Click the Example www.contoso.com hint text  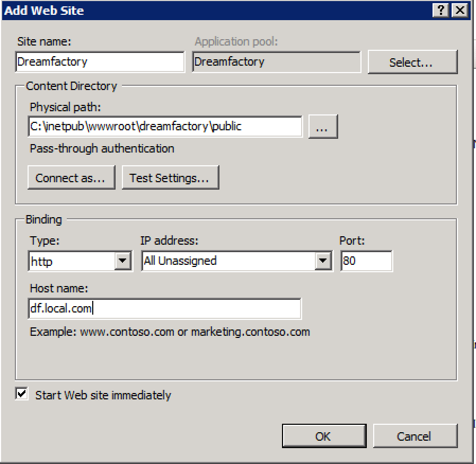[170, 332]
